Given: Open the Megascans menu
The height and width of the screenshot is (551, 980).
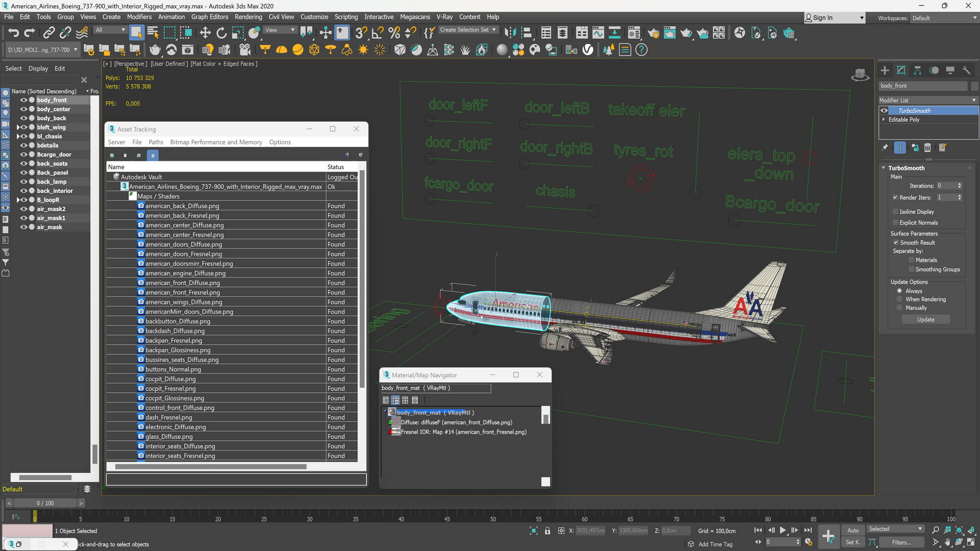Looking at the screenshot, I should coord(414,17).
